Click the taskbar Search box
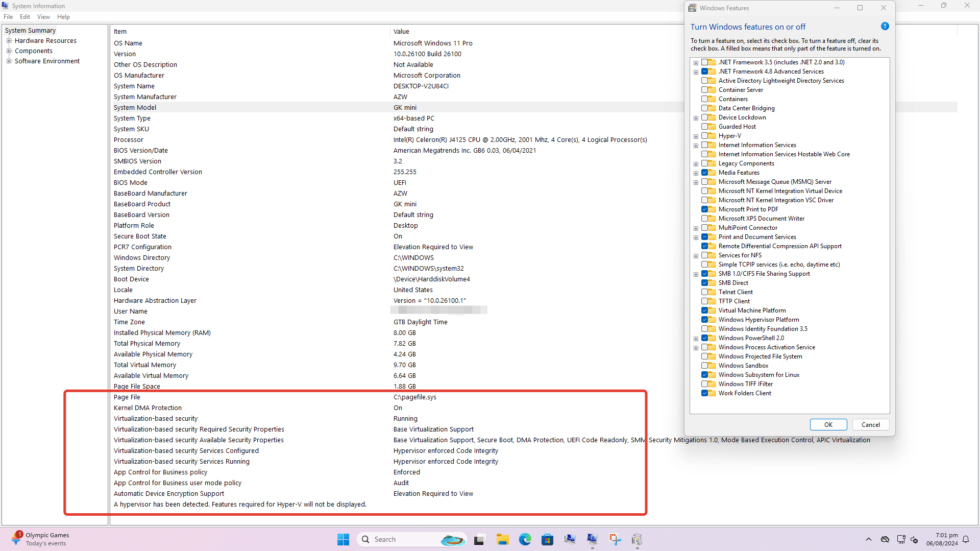Image resolution: width=980 pixels, height=551 pixels. [x=412, y=539]
